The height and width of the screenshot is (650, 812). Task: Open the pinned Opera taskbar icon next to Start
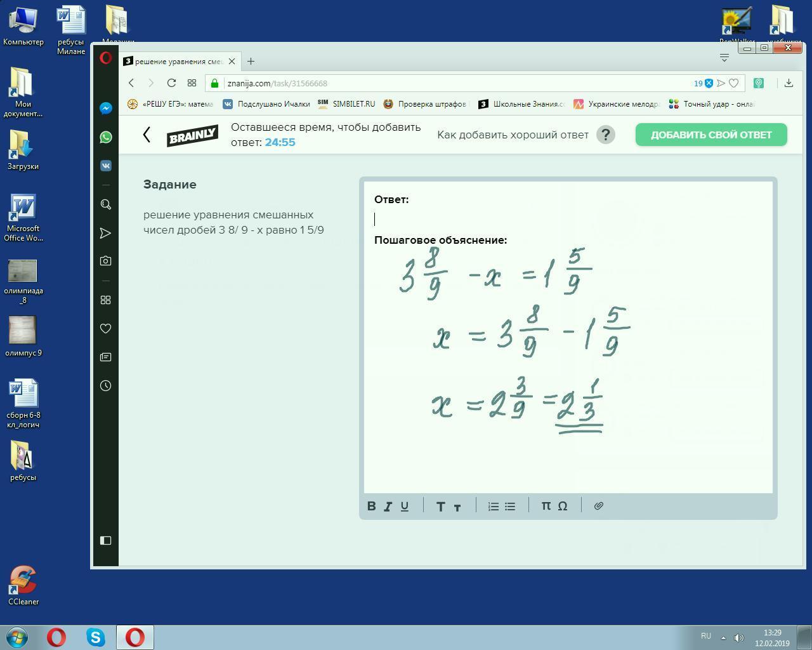point(56,637)
